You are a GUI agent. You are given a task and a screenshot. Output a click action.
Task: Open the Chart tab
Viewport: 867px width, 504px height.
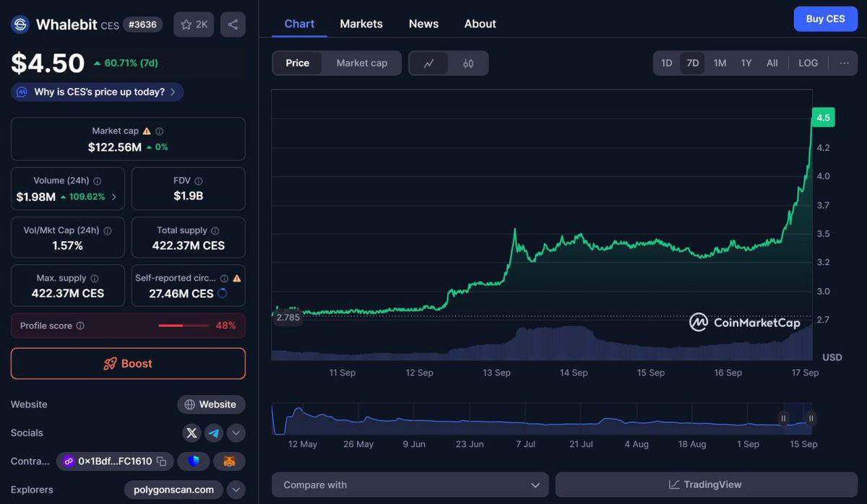[299, 24]
